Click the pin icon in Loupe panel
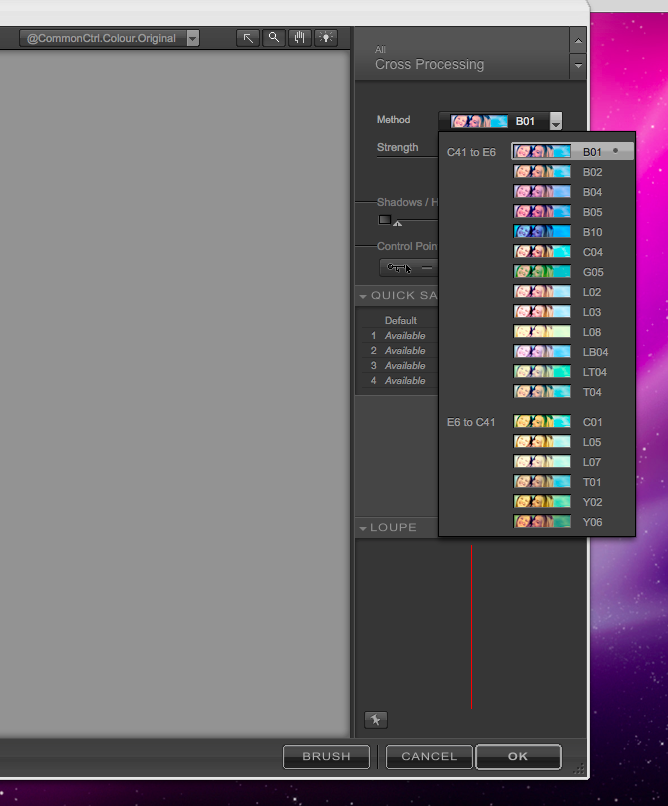The width and height of the screenshot is (668, 806). 376,720
